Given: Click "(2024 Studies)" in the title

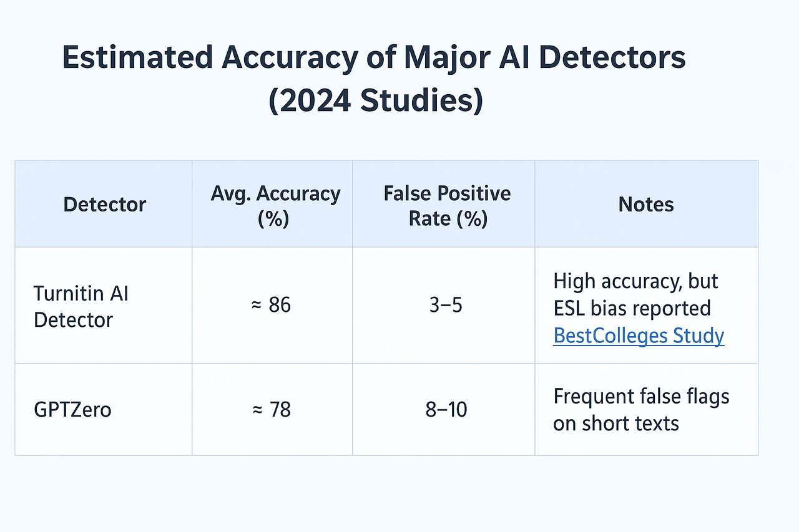Looking at the screenshot, I should click(375, 102).
